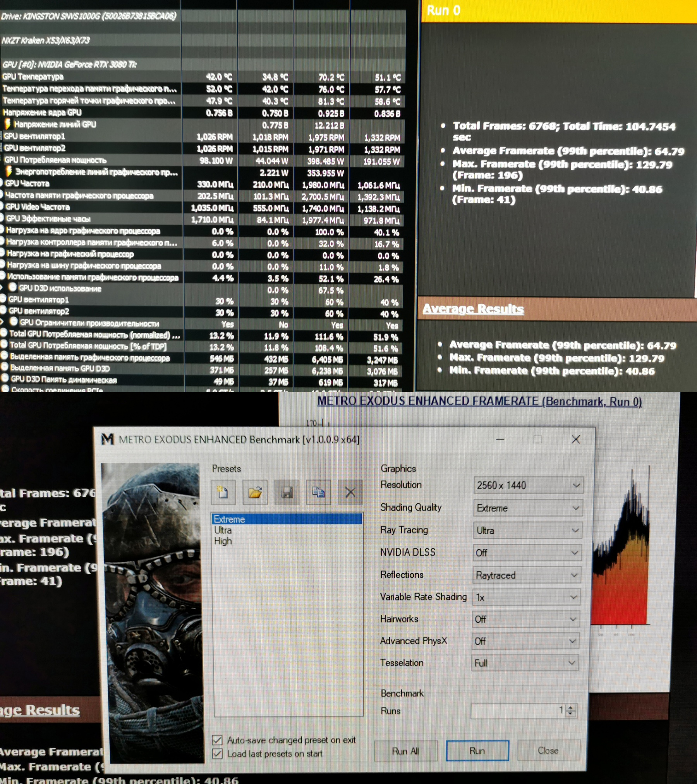Click the soldier artwork in the benchmark dialog

click(x=152, y=613)
